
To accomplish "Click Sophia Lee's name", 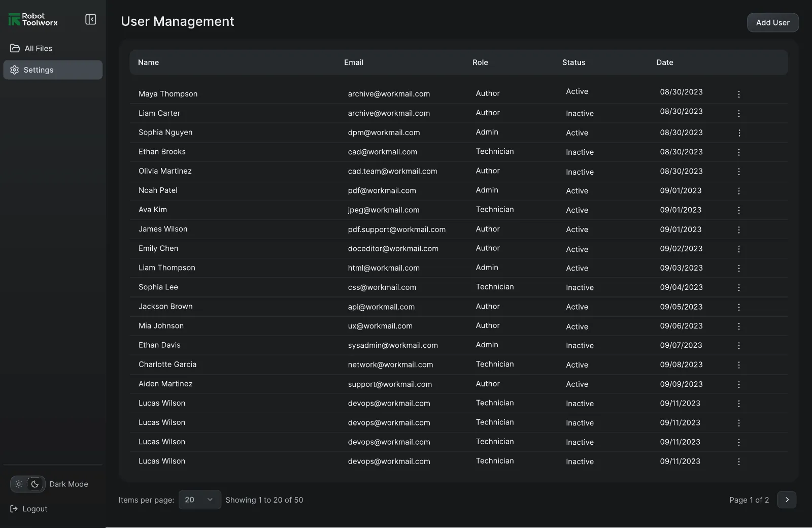I will 158,287.
